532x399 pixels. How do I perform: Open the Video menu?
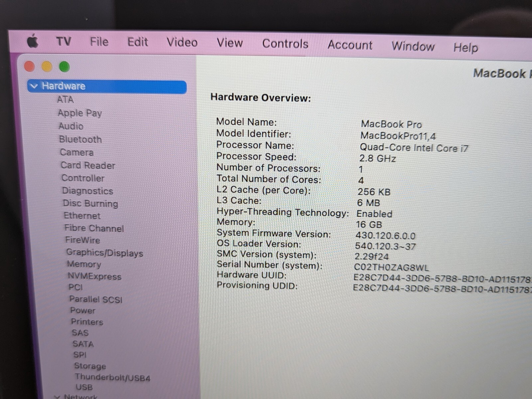coord(182,43)
